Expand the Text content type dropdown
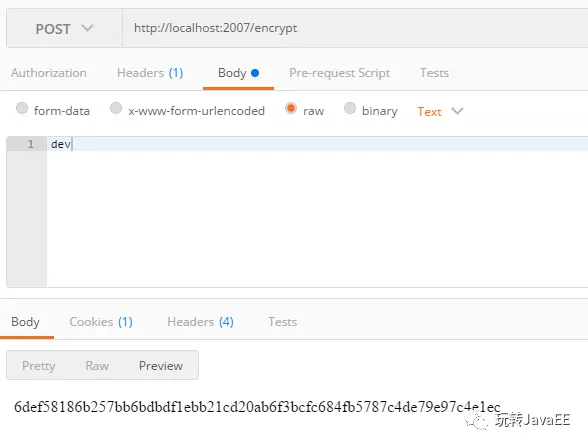Screen dimensions: 588x446 tap(440, 111)
